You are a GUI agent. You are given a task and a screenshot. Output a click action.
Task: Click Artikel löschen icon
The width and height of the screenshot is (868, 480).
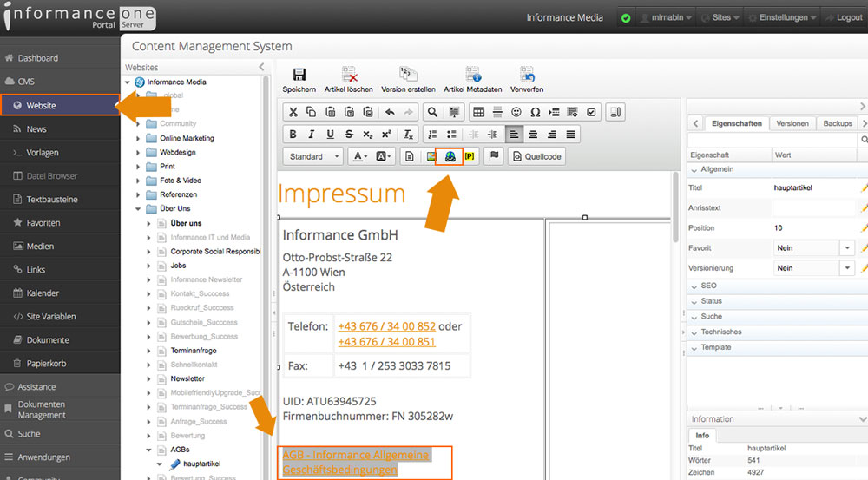(349, 74)
